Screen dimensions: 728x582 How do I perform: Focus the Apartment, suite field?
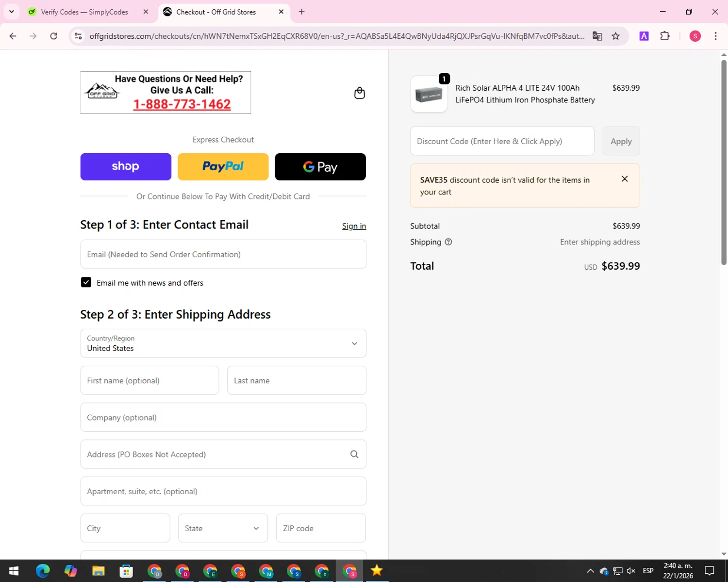click(x=223, y=491)
